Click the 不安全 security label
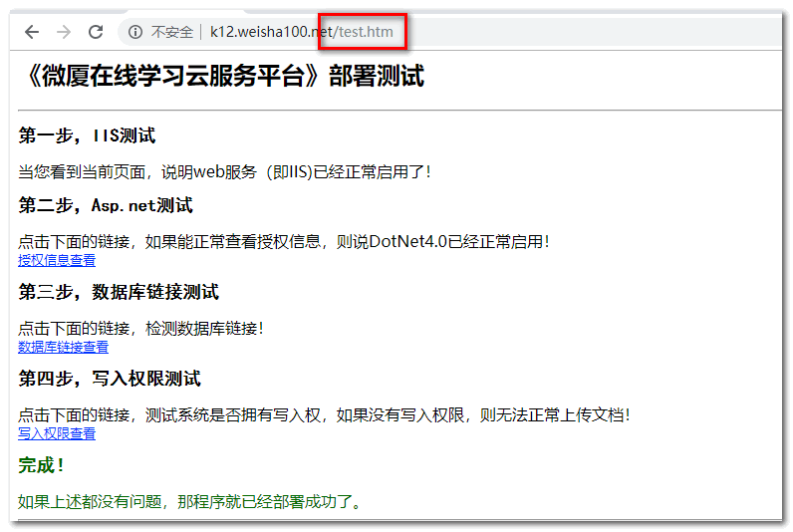This screenshot has height=532, width=793. point(172,32)
